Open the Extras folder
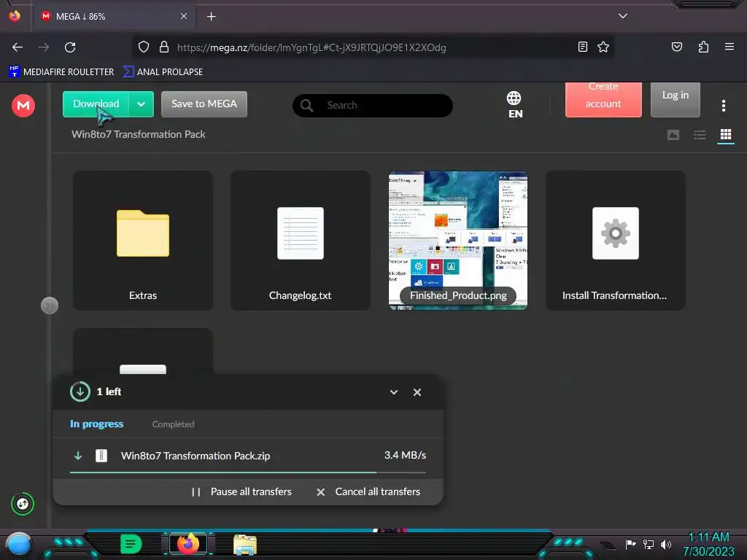The width and height of the screenshot is (747, 560). pyautogui.click(x=143, y=241)
